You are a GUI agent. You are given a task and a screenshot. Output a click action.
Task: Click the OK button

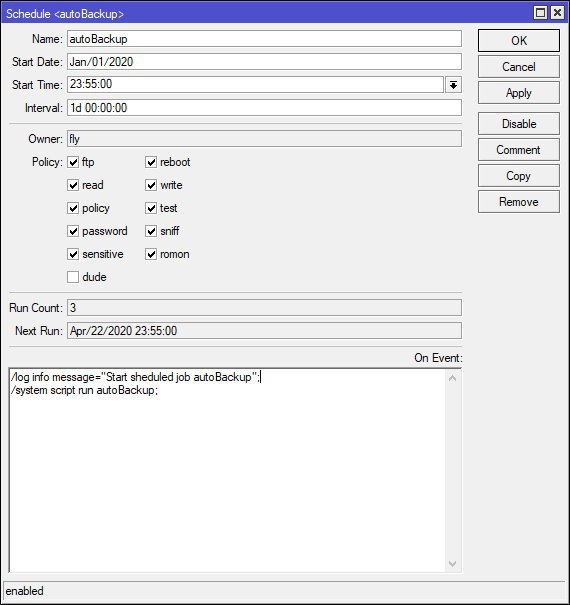[x=519, y=41]
